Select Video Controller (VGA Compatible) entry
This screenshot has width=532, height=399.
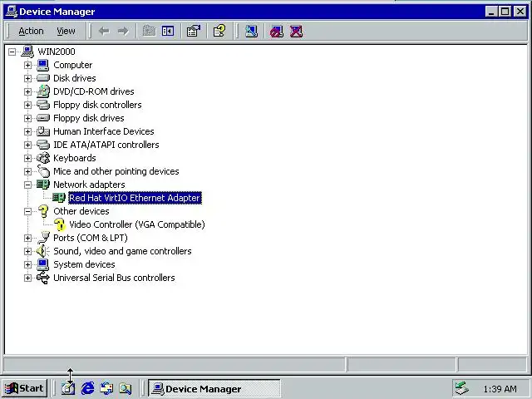tap(136, 224)
